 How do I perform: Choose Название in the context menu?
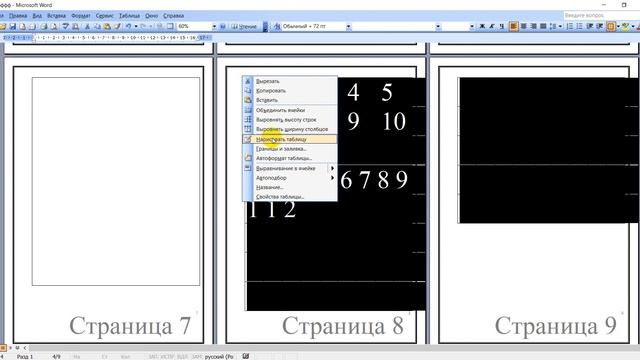pyautogui.click(x=290, y=187)
